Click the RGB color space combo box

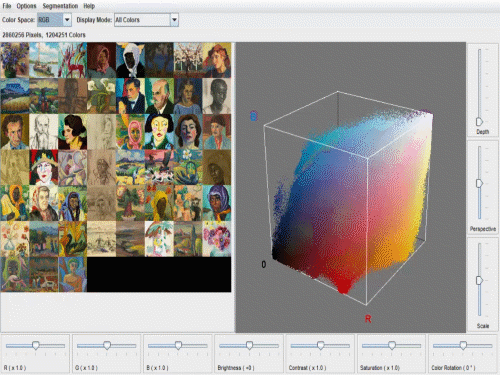tap(54, 20)
